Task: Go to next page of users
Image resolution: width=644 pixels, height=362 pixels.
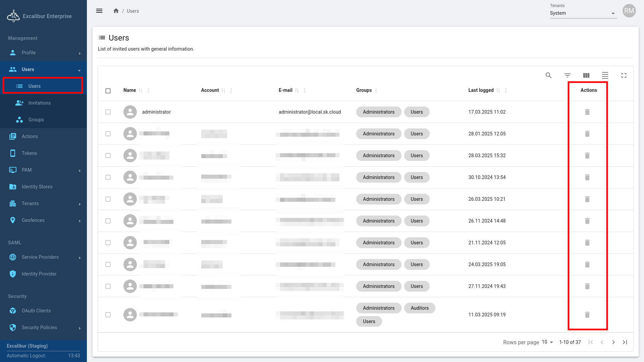Action: tap(613, 342)
